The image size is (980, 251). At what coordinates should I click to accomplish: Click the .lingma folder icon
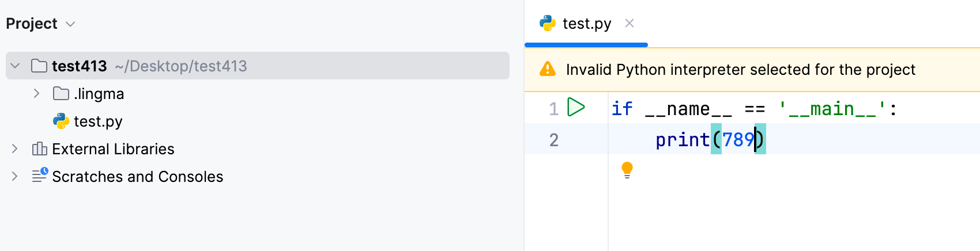point(61,94)
